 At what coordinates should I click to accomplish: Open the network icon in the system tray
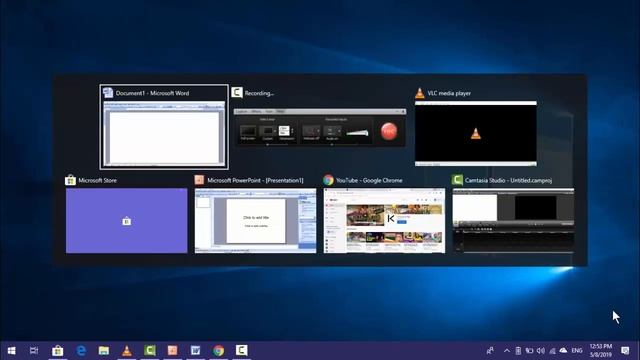552,351
